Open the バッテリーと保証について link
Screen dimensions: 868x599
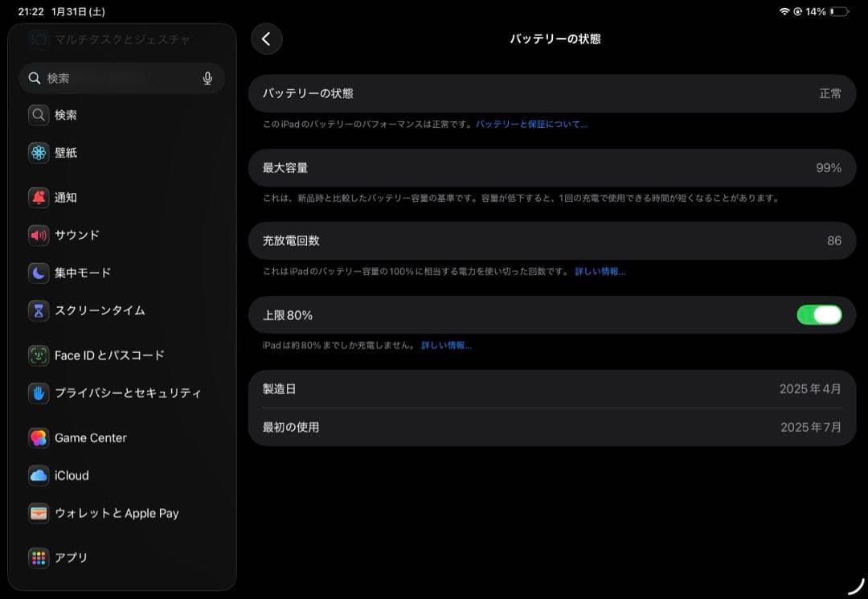[x=533, y=124]
